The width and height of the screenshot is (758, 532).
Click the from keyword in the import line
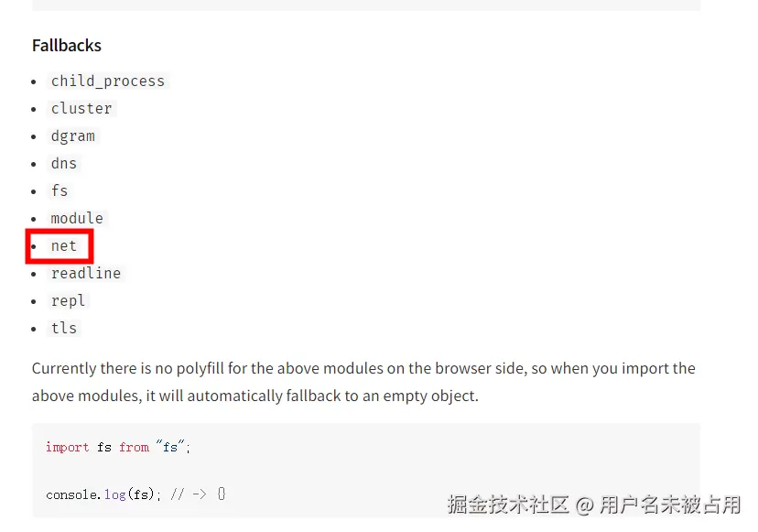(x=134, y=447)
